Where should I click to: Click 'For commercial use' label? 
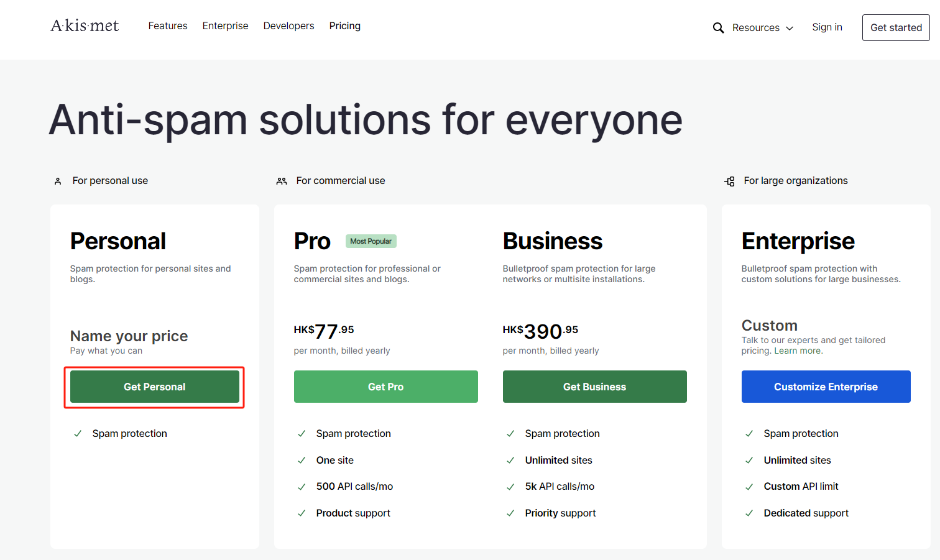point(341,181)
